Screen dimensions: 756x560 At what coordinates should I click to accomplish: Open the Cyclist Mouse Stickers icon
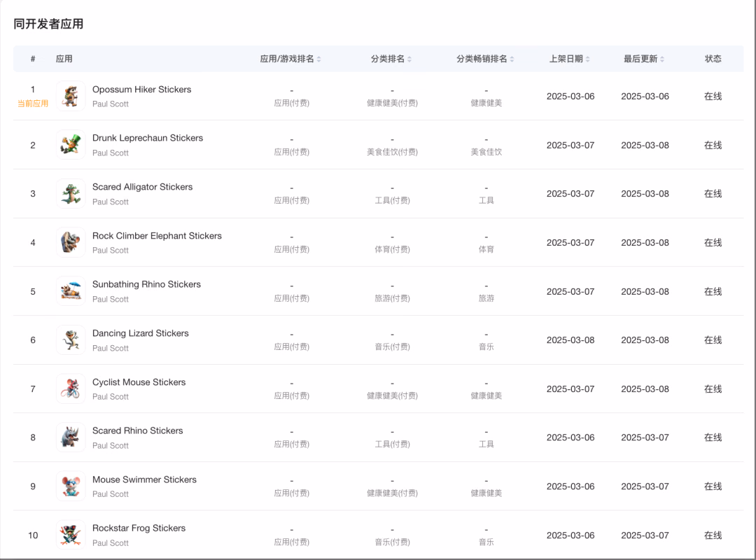tap(71, 388)
